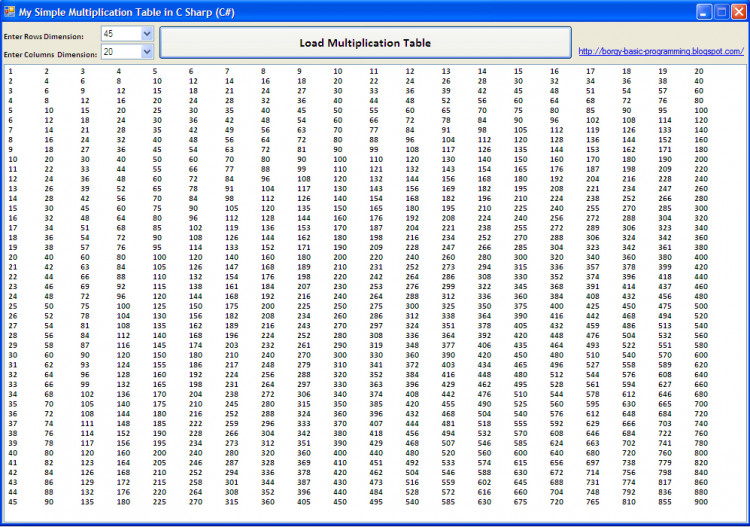Click the table value 855
The height and width of the screenshot is (527, 750).
pos(665,502)
